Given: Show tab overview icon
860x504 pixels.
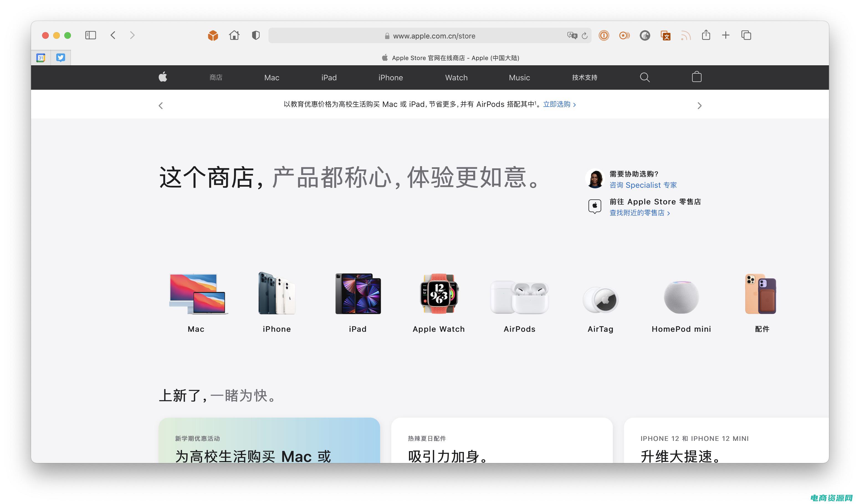Looking at the screenshot, I should 746,35.
